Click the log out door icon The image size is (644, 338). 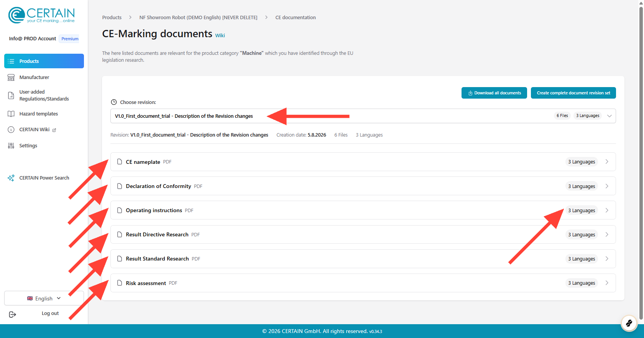click(x=12, y=315)
